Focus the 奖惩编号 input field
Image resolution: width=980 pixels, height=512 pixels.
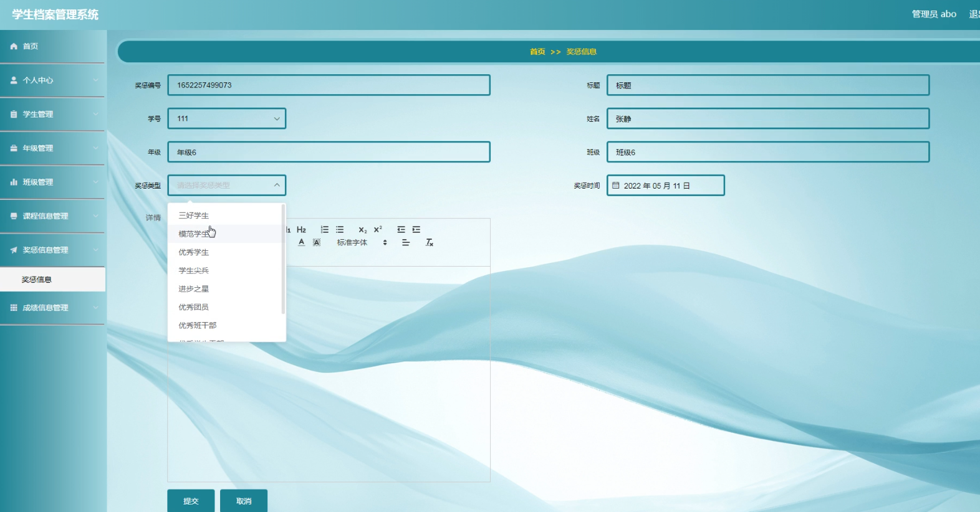pyautogui.click(x=329, y=85)
